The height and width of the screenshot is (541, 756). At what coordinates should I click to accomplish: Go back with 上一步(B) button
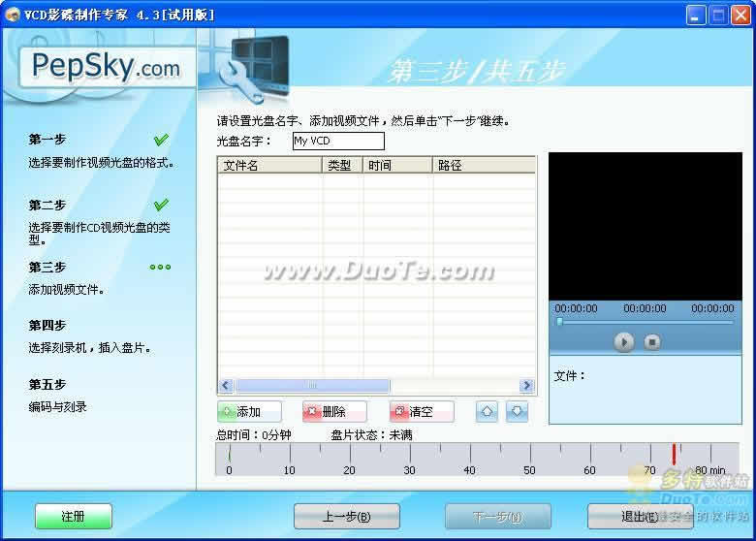click(x=347, y=517)
